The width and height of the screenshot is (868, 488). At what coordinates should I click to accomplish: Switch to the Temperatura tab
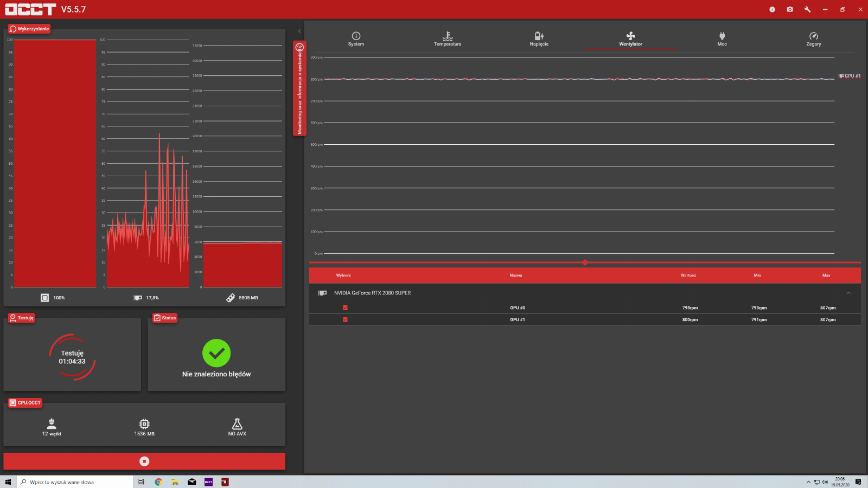point(448,39)
